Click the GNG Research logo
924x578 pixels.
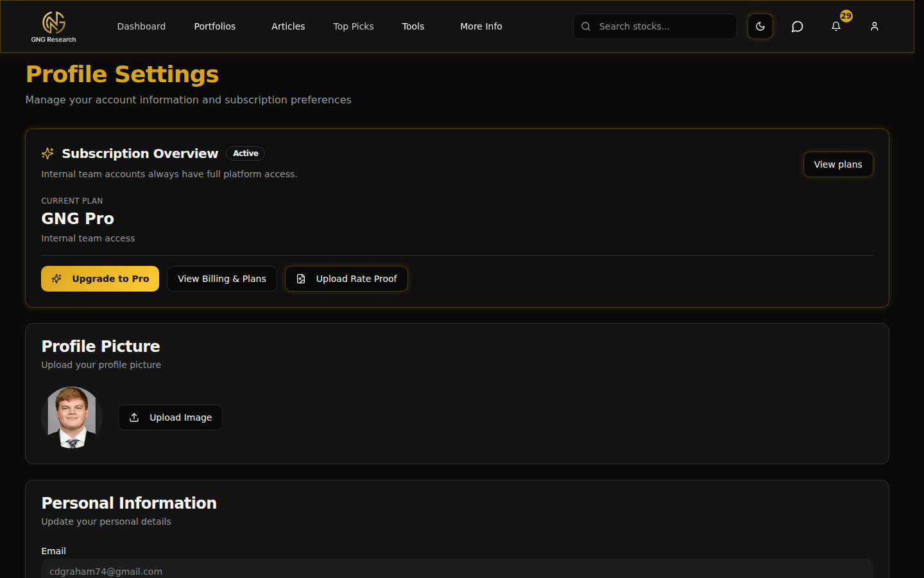click(x=54, y=27)
